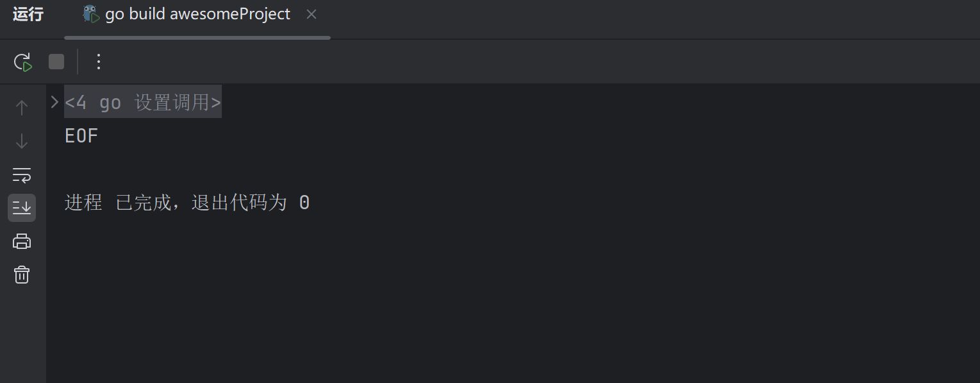Close the go build awesomeProject tab
The width and height of the screenshot is (980, 383).
311,14
